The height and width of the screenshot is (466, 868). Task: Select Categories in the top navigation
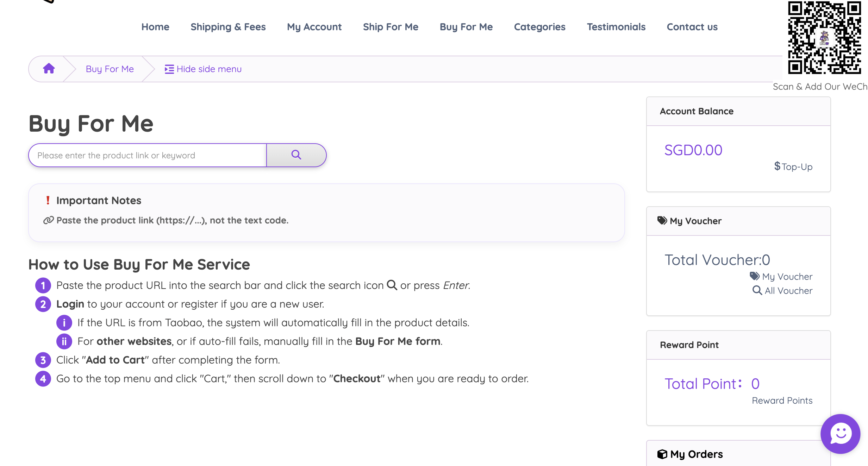[x=539, y=27]
